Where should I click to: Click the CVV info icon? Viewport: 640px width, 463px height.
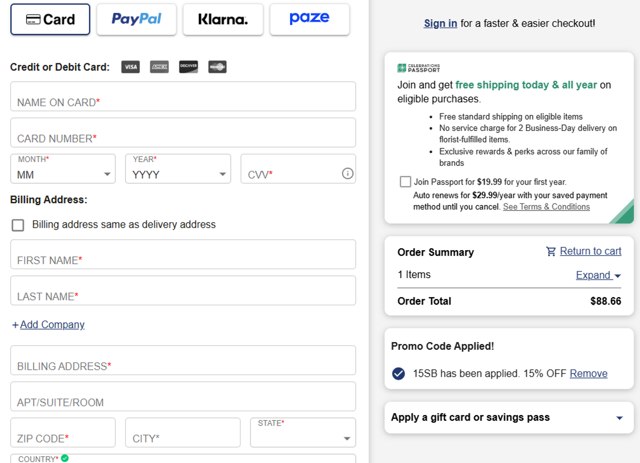[x=347, y=174]
